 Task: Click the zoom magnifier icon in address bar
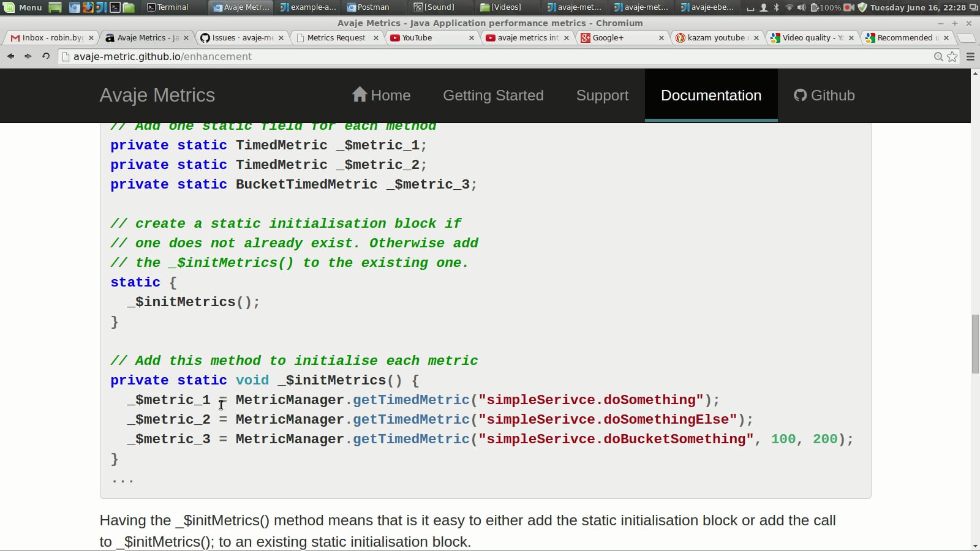pos(938,56)
